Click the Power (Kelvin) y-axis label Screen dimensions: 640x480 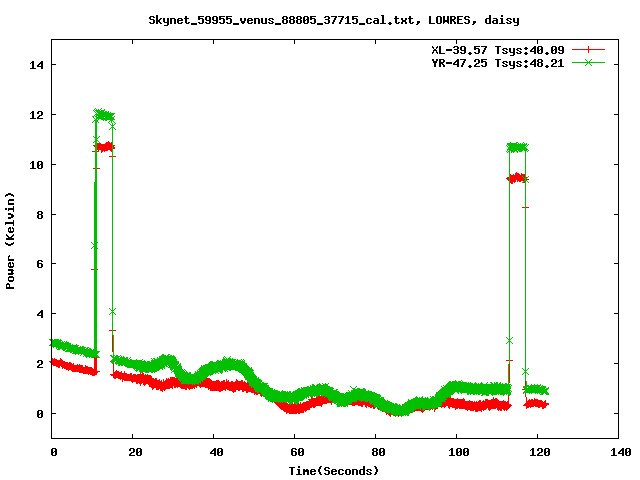[x=10, y=241]
